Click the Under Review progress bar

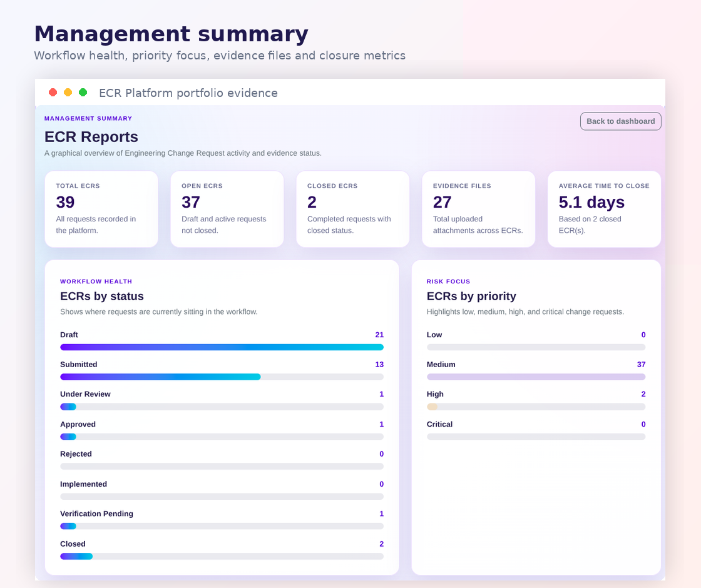222,407
